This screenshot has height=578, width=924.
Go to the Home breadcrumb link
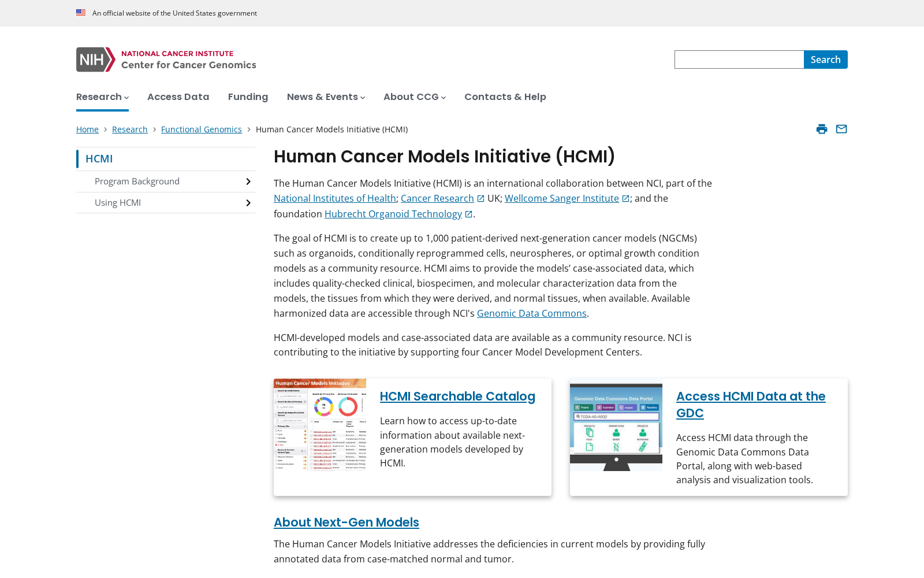coord(87,129)
